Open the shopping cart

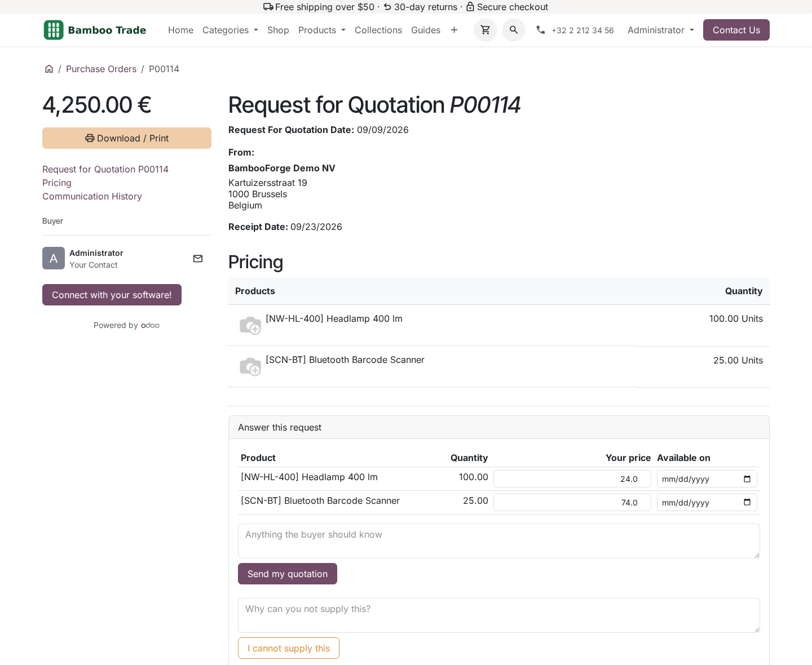486,30
